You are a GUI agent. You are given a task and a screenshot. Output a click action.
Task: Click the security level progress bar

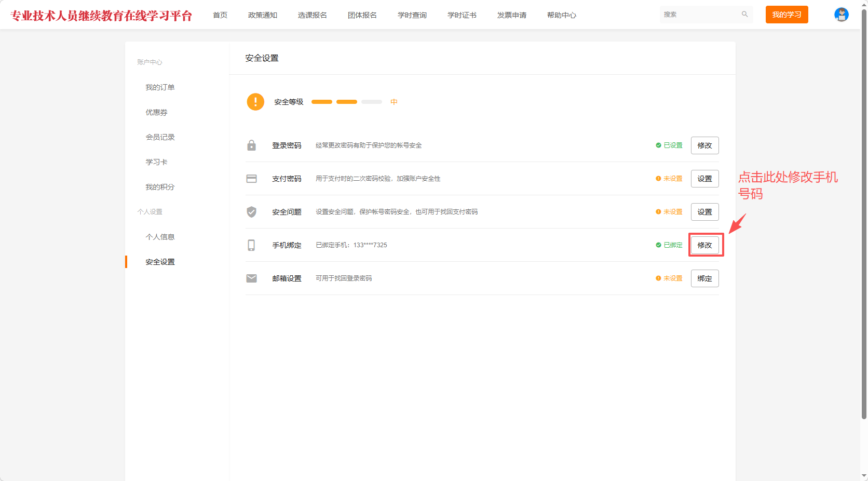[x=346, y=102]
